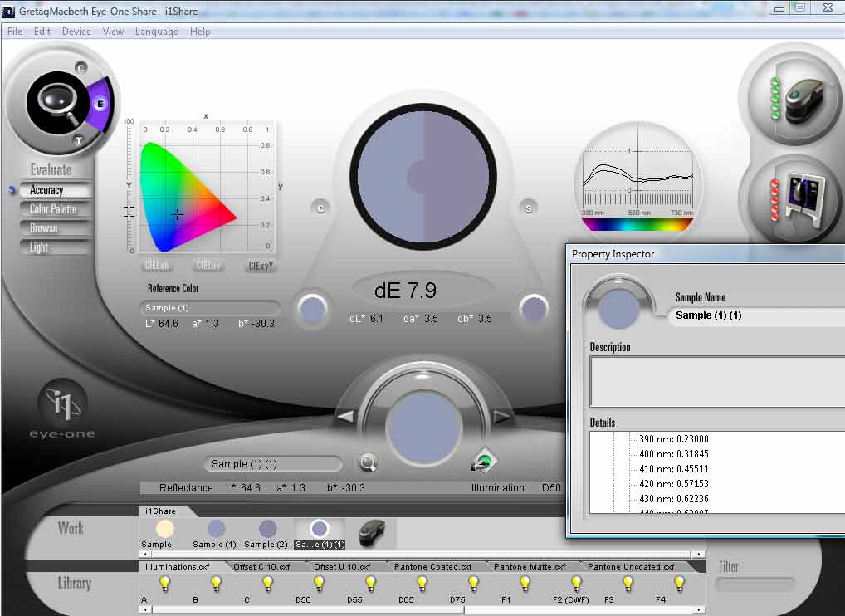845x616 pixels.
Task: Select illuminant D75 light bulb
Action: coord(473,583)
